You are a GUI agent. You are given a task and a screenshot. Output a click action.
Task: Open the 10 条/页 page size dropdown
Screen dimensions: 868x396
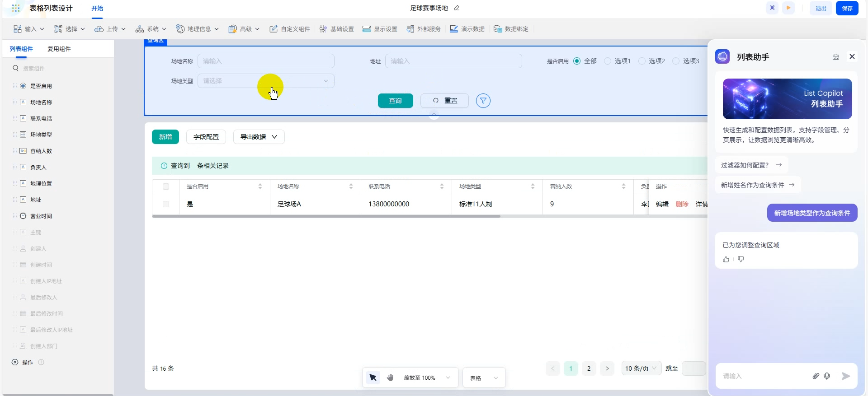point(642,368)
